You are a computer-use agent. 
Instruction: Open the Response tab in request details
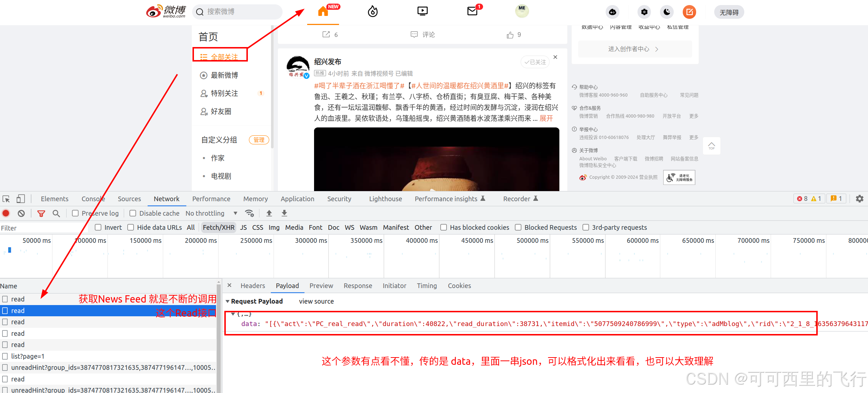[357, 286]
